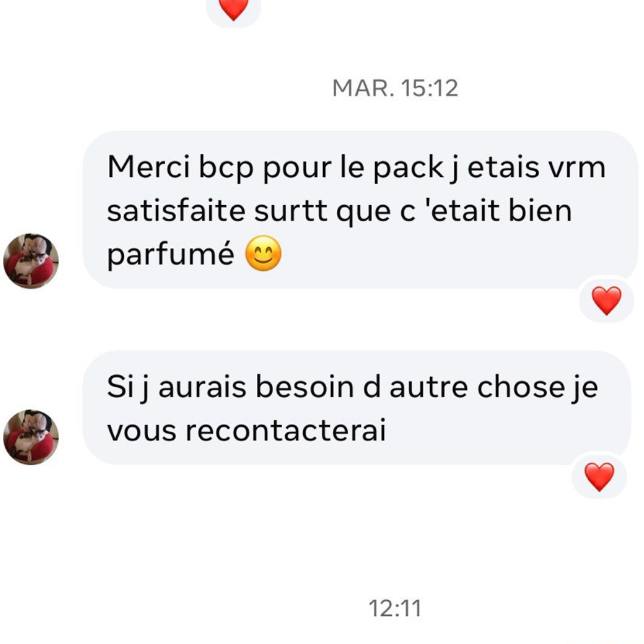Click the MAR. 15:12 timestamp

click(x=395, y=88)
